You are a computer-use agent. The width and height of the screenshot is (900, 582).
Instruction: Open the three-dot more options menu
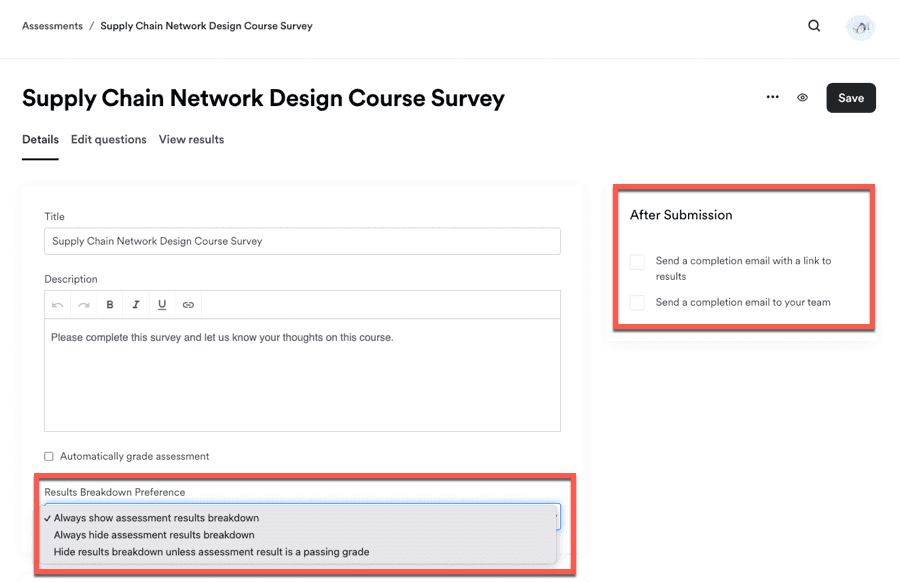[x=772, y=97]
